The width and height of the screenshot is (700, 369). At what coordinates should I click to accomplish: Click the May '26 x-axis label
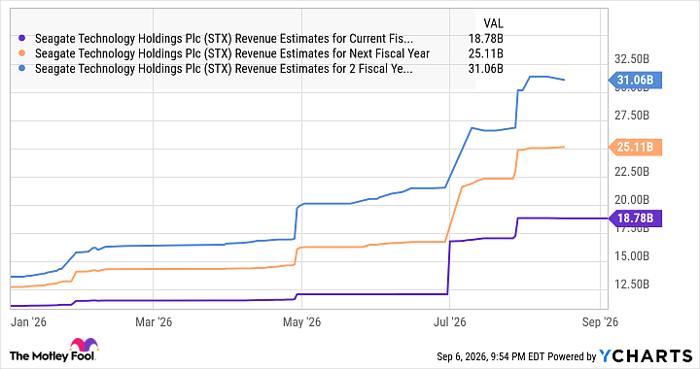(x=302, y=322)
